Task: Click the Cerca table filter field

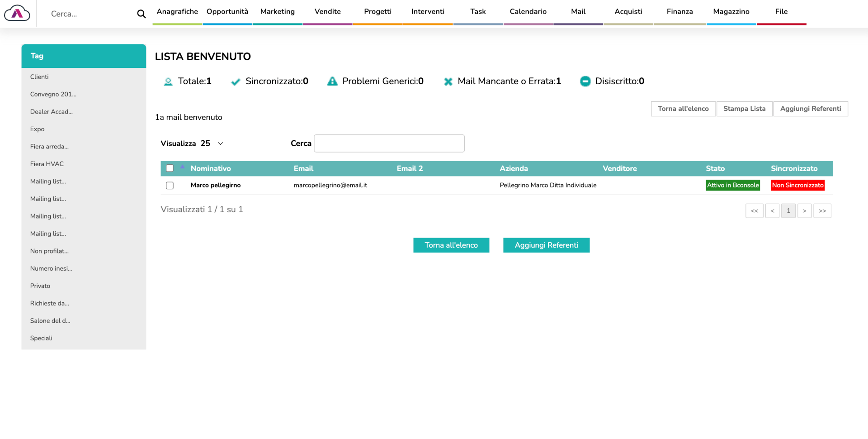Action: tap(389, 143)
